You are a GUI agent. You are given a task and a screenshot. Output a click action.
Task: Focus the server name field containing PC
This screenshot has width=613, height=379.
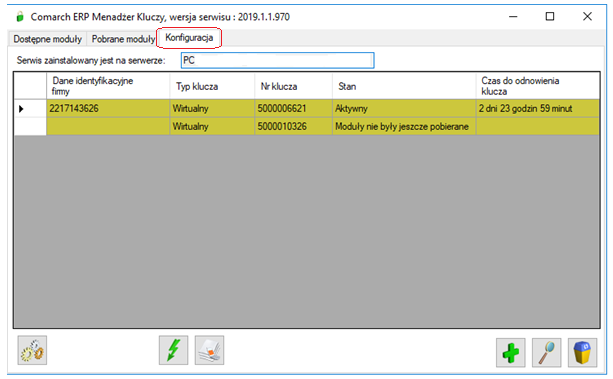(277, 60)
